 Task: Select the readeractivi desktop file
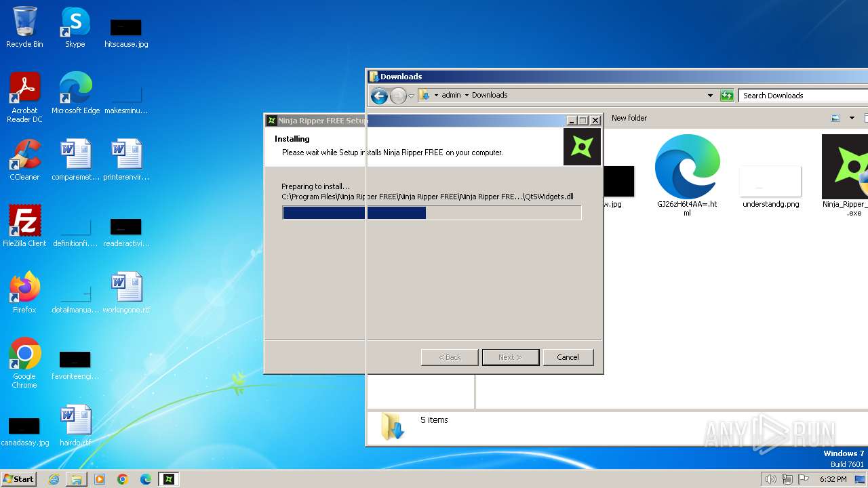click(126, 232)
